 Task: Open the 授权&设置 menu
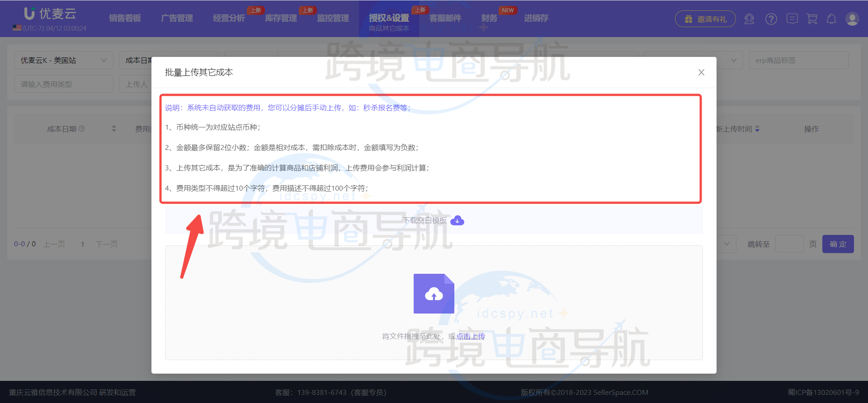click(x=389, y=18)
